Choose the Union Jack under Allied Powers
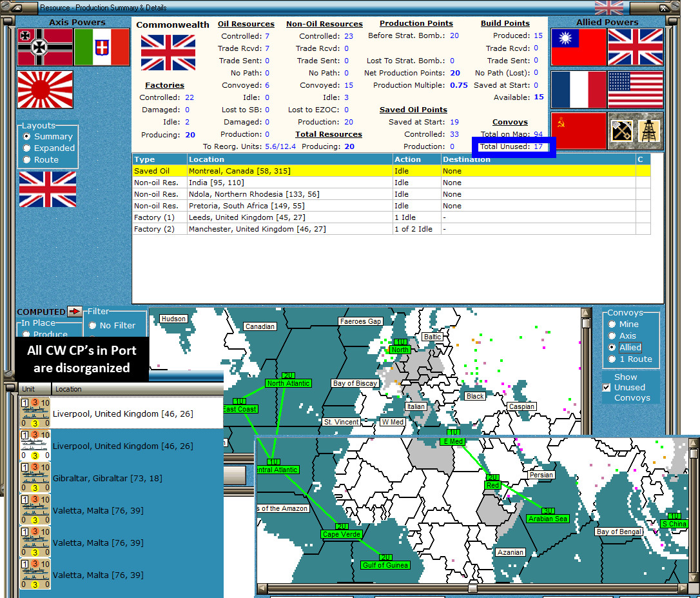This screenshot has width=700, height=598. [636, 47]
